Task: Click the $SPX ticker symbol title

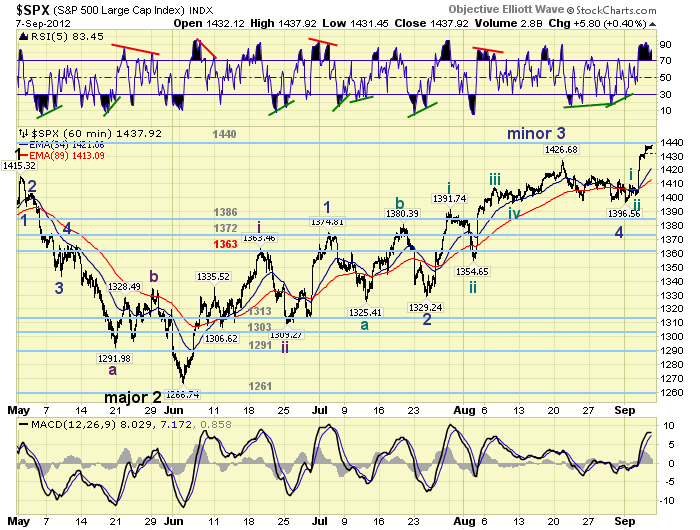Action: 33,9
